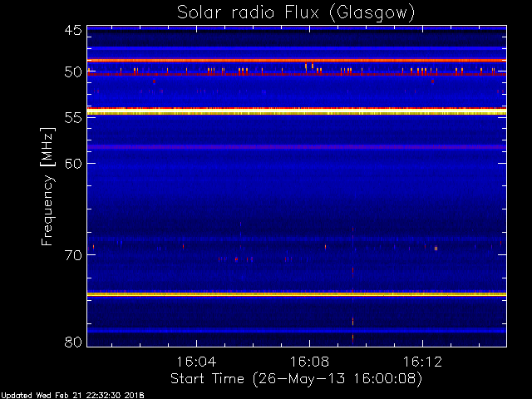Select the 55 MHz tick label
Image resolution: width=532 pixels, height=399 pixels.
pos(72,118)
